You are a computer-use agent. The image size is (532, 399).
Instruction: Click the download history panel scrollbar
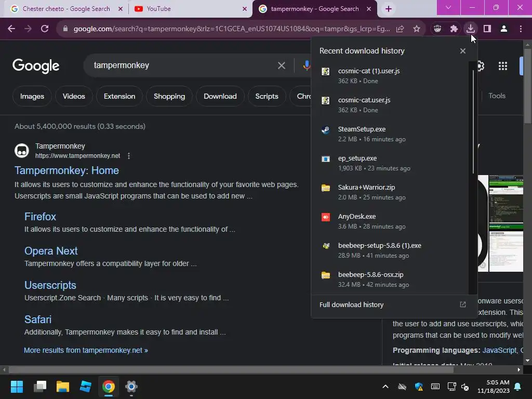coord(473,122)
